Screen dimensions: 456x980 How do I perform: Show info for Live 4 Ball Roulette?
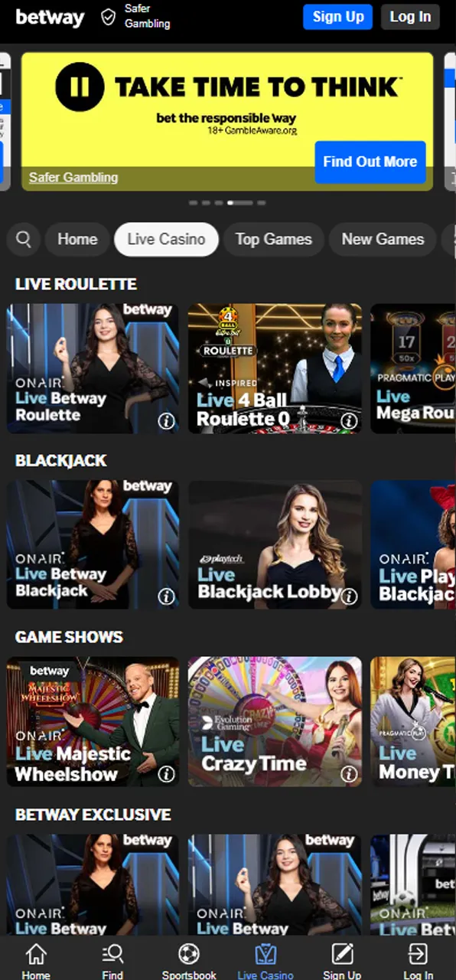coord(349,420)
